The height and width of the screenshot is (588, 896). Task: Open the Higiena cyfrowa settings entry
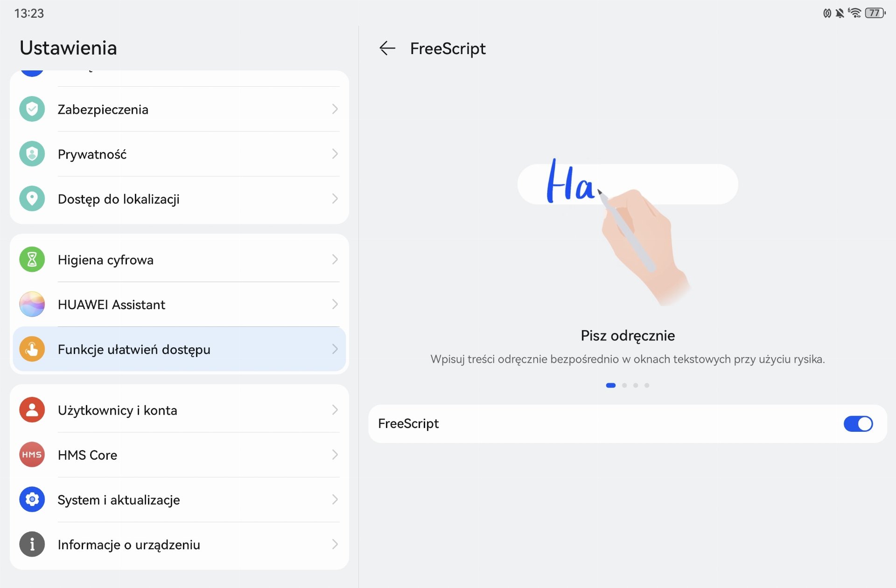coord(179,259)
